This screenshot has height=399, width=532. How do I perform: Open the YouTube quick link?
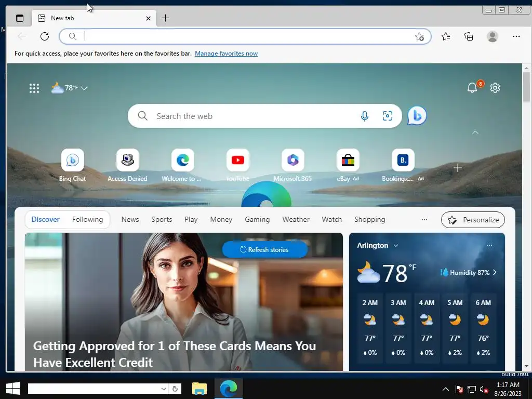tap(238, 166)
